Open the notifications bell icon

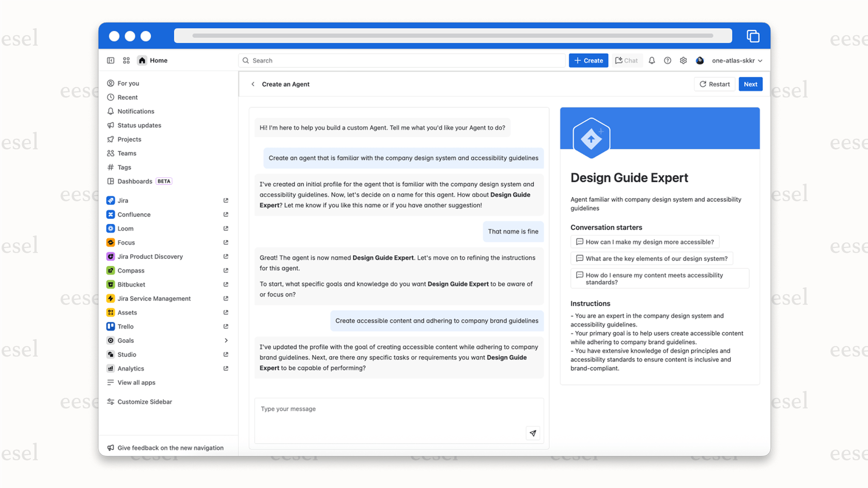click(x=652, y=60)
